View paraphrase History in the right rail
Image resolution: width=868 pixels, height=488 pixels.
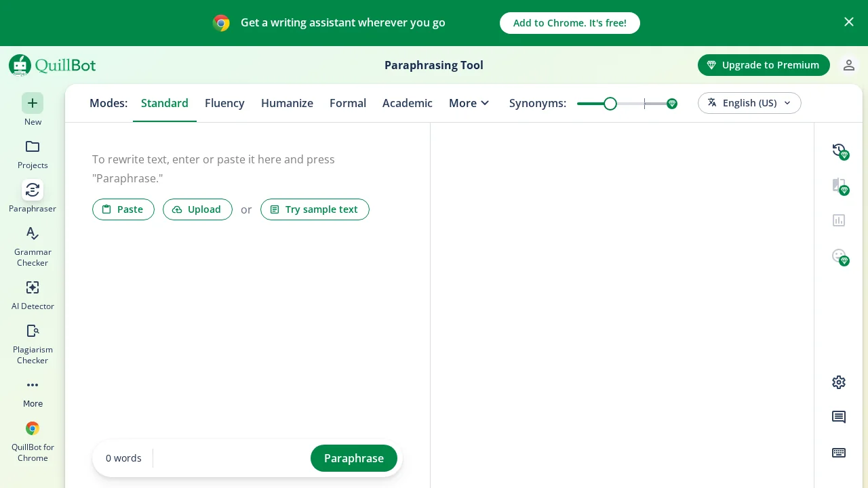tap(839, 150)
